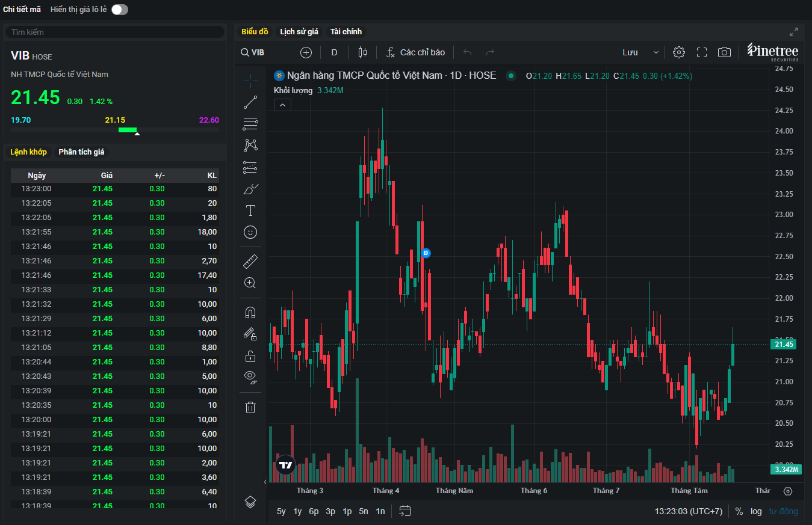Open the Chi tiết mã tab

(22, 10)
